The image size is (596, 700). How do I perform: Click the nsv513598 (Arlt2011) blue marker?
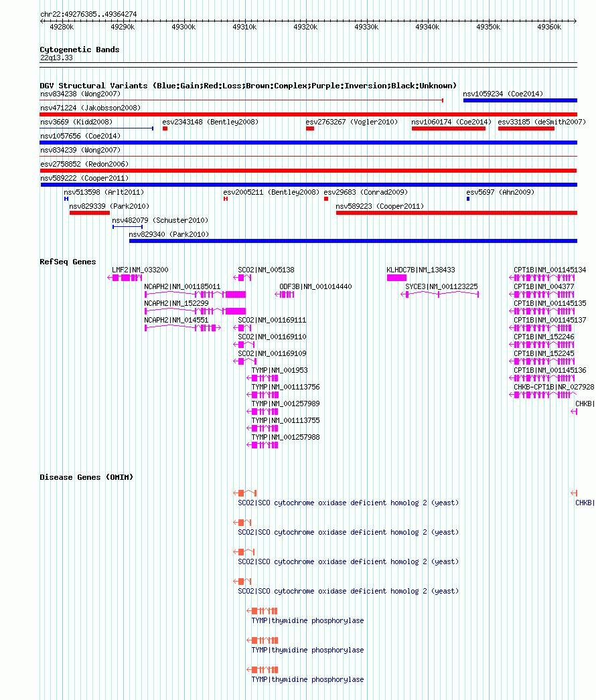[66, 199]
